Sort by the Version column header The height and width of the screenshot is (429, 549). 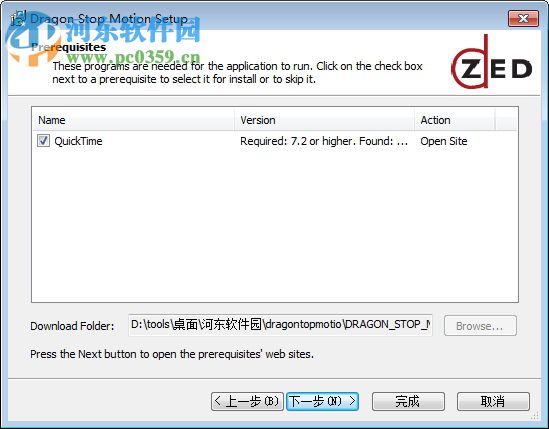coord(324,120)
